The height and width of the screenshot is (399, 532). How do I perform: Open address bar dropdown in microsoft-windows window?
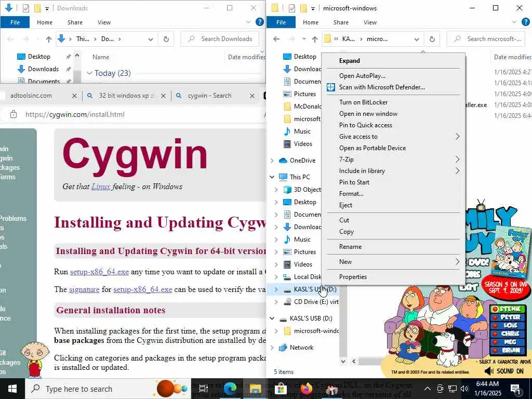coord(417,39)
